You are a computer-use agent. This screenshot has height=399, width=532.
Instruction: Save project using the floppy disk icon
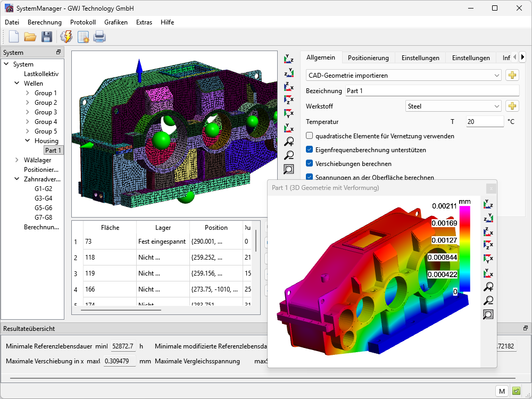47,37
